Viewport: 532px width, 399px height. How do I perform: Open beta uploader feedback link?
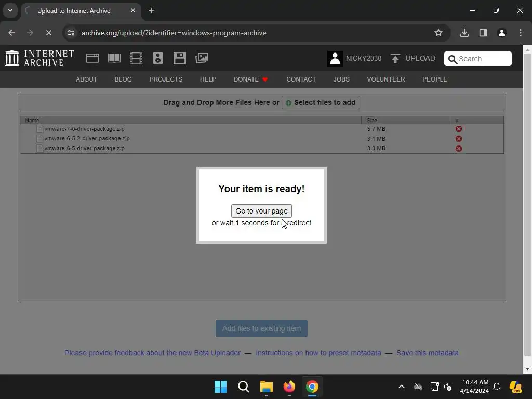(152, 353)
